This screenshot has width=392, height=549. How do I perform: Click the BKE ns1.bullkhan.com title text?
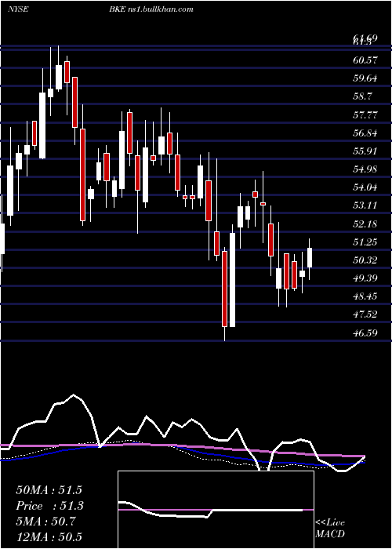pos(151,9)
